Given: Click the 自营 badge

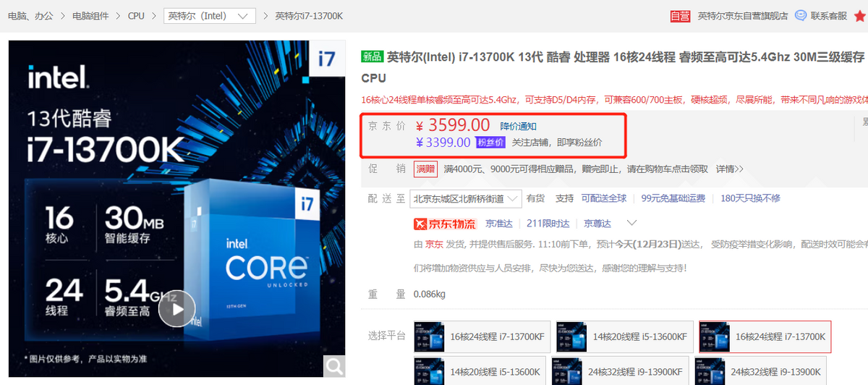Looking at the screenshot, I should point(680,16).
